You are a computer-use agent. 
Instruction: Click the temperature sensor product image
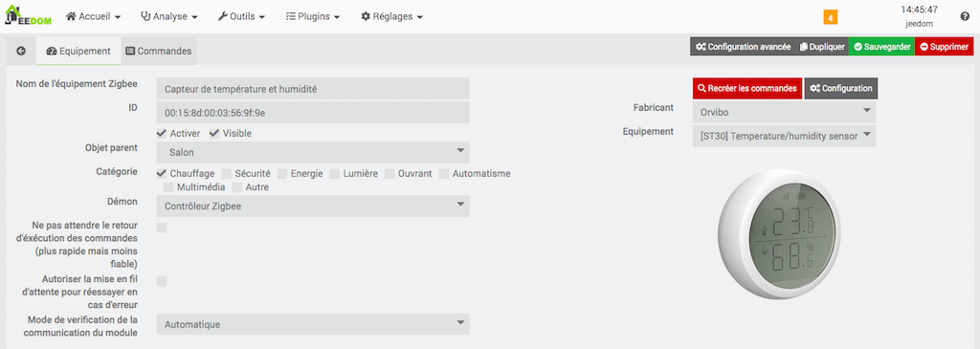click(784, 234)
